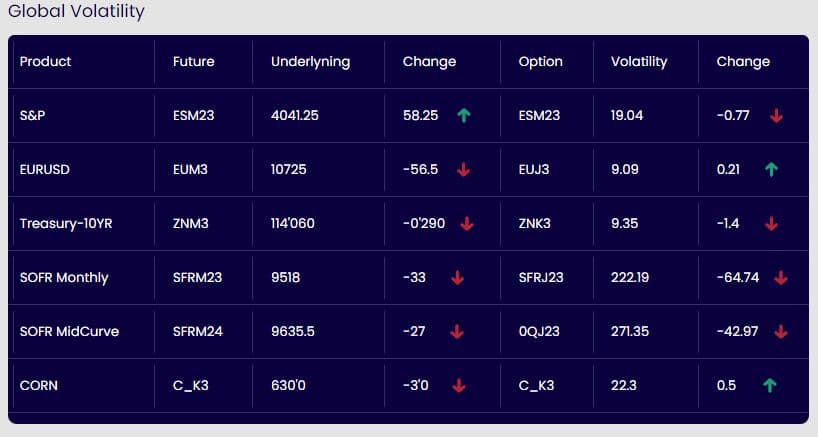Click the red down arrow beside -33
Screen dimensions: 818x437
pos(457,278)
